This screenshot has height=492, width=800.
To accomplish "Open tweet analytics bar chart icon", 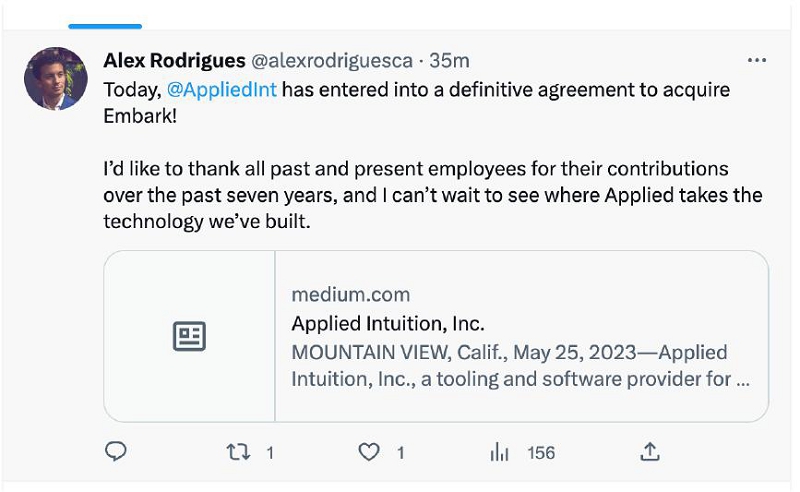I will tap(500, 452).
